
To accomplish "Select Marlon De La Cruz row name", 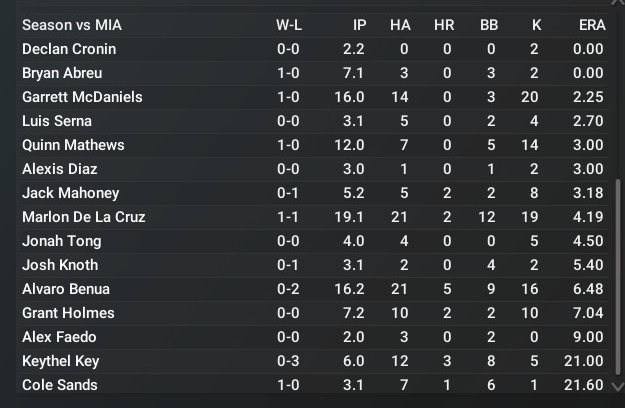I will [83, 217].
